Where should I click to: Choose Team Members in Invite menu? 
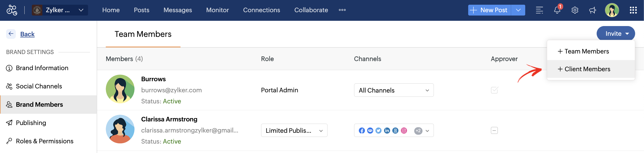coord(587,51)
